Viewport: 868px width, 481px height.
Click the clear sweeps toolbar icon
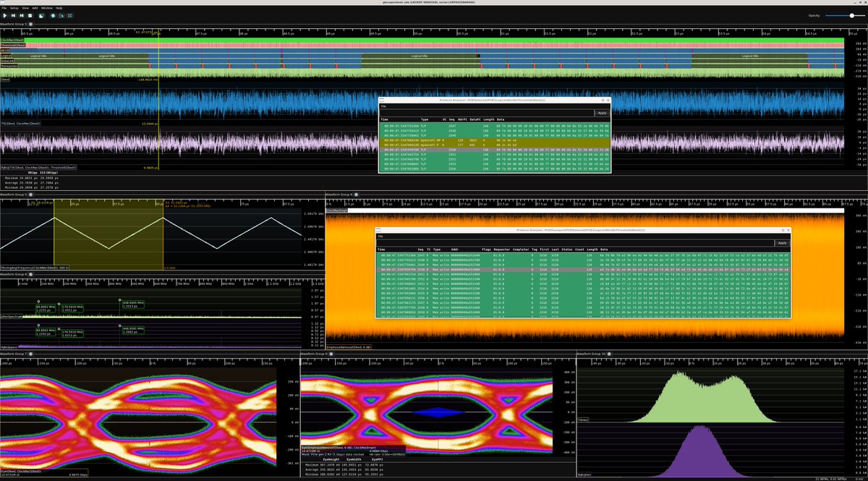[x=61, y=16]
